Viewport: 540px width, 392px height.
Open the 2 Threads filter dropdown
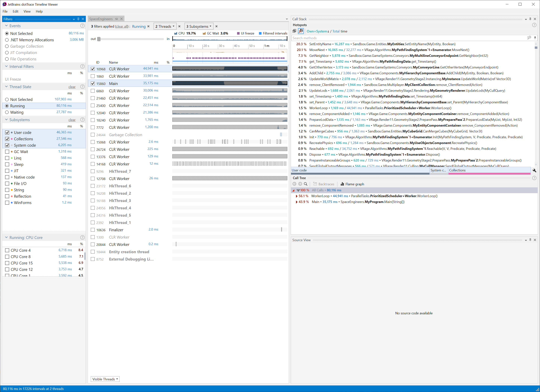pos(165,26)
